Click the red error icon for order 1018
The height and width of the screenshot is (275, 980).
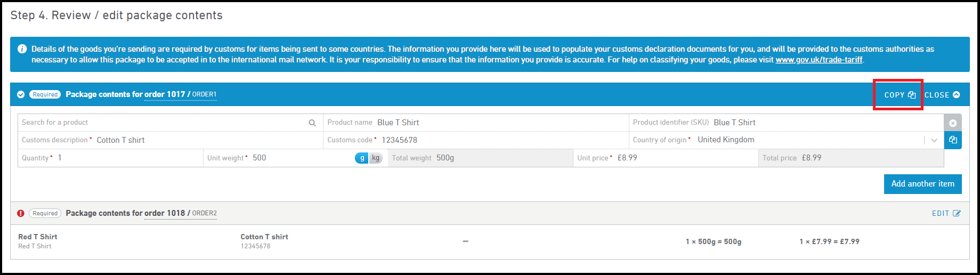pyautogui.click(x=21, y=213)
